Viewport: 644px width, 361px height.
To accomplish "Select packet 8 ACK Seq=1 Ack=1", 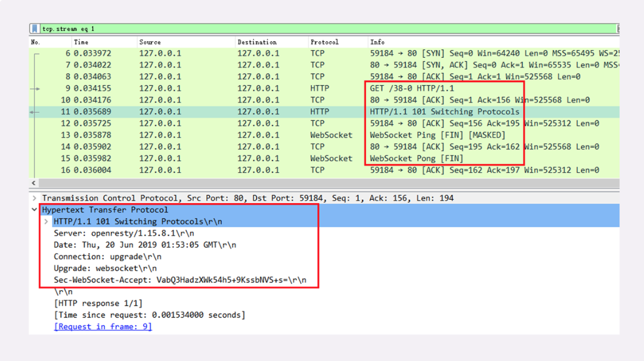I will [324, 77].
